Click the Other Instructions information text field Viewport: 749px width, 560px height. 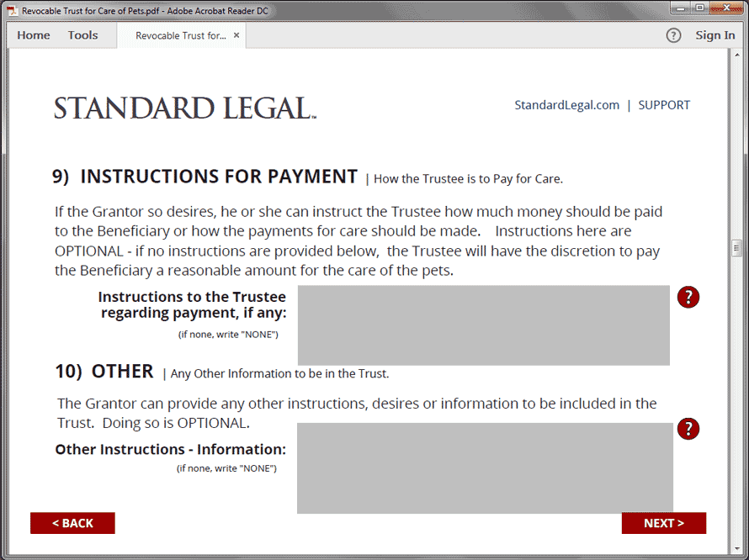coord(485,468)
